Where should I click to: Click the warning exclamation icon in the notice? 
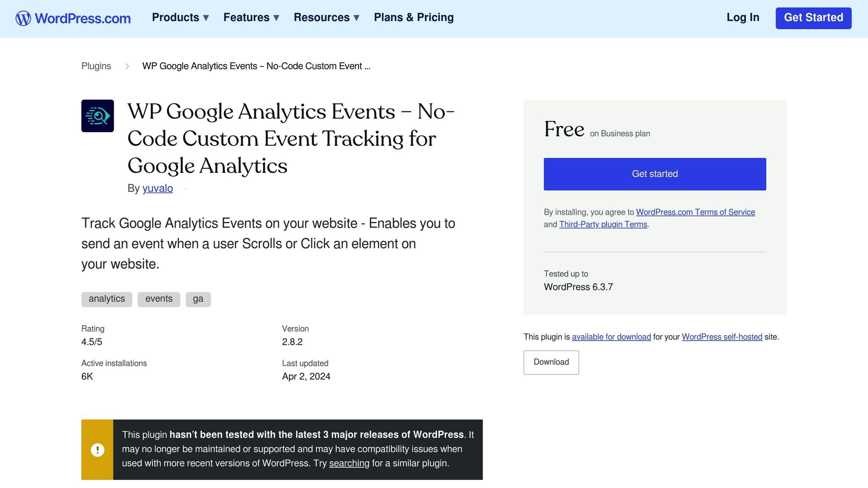[97, 450]
